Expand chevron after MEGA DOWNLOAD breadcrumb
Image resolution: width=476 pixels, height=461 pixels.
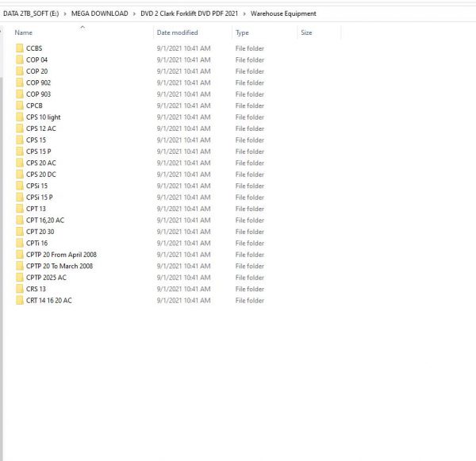click(134, 14)
